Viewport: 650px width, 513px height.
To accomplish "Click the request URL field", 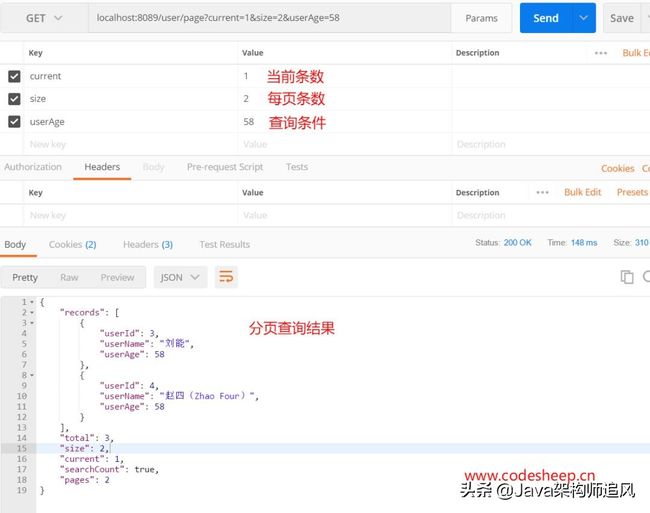I will pyautogui.click(x=269, y=18).
